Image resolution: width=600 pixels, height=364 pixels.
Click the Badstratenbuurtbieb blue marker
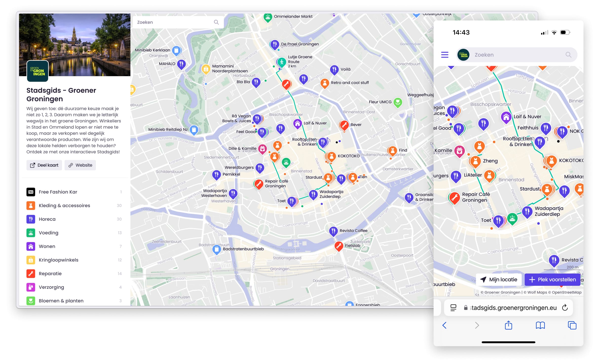point(217,250)
